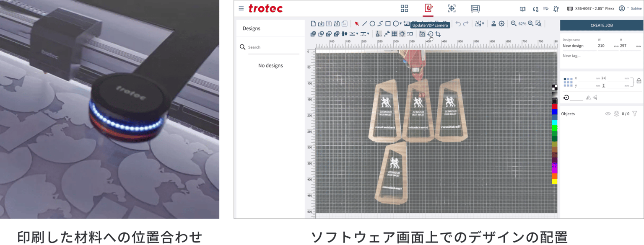Toggle snap to guides
This screenshot has width=644, height=245.
click(x=379, y=34)
